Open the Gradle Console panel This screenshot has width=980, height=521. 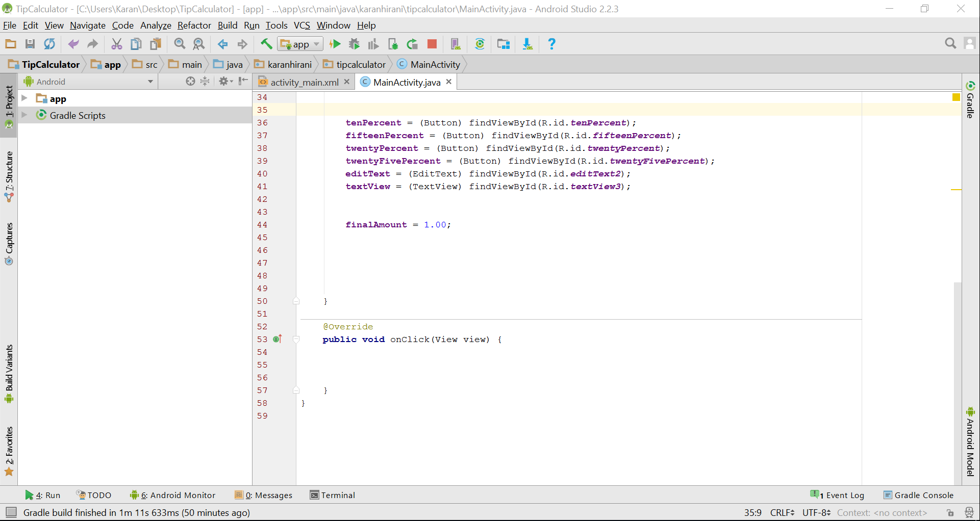pos(918,495)
